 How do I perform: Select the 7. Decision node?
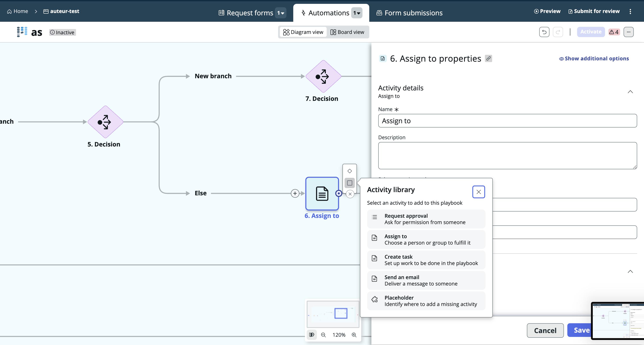click(x=323, y=76)
